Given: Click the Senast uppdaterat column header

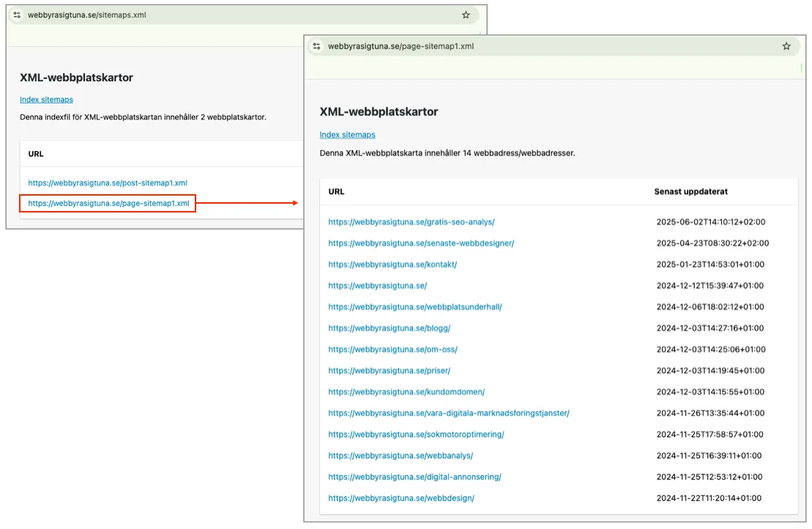Looking at the screenshot, I should tap(690, 192).
